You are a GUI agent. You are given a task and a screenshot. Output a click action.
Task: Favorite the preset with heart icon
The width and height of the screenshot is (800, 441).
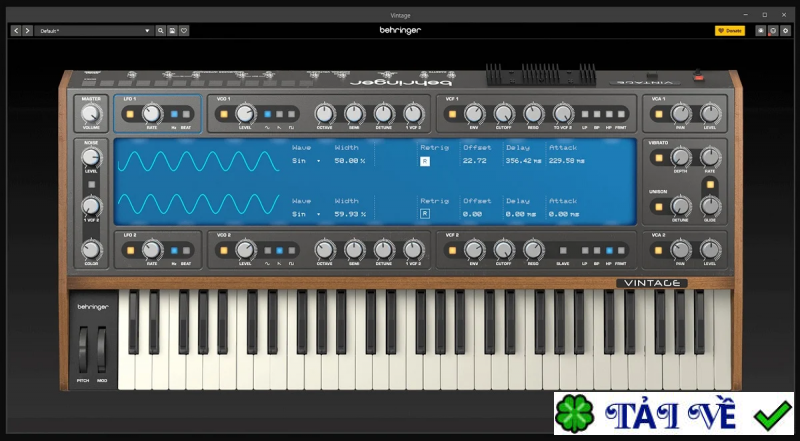click(184, 31)
